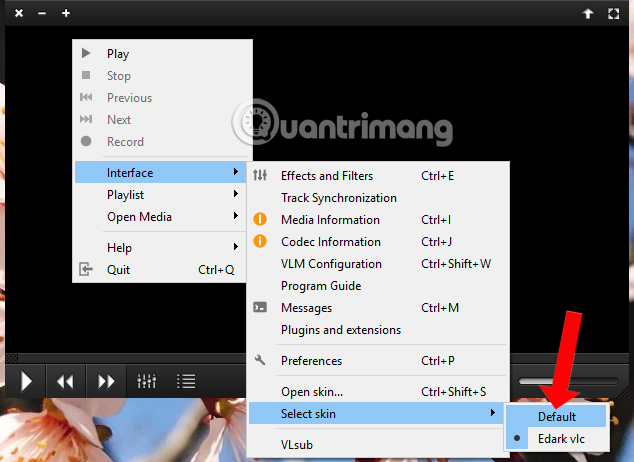Expand the Select skin submenu arrow
Screen dimensions: 634x462
[x=492, y=413]
